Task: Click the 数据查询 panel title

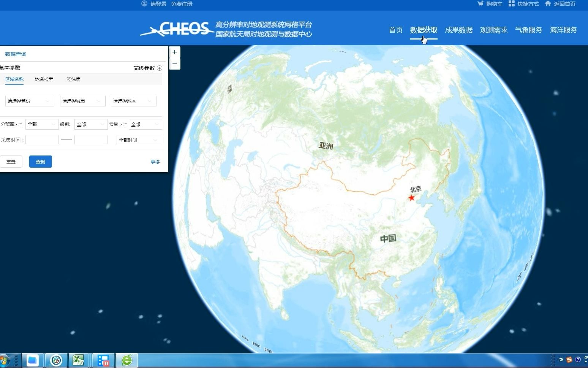Action: click(x=16, y=54)
